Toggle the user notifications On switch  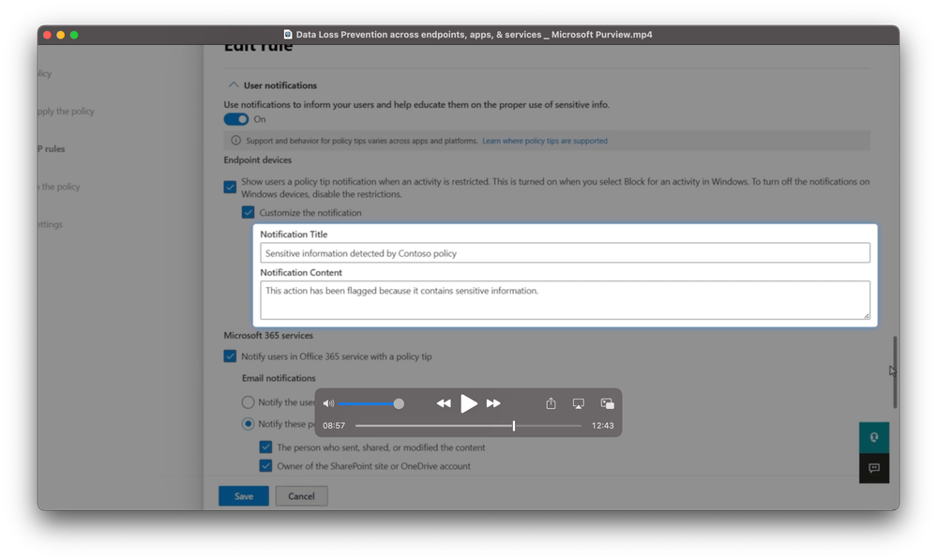click(236, 119)
